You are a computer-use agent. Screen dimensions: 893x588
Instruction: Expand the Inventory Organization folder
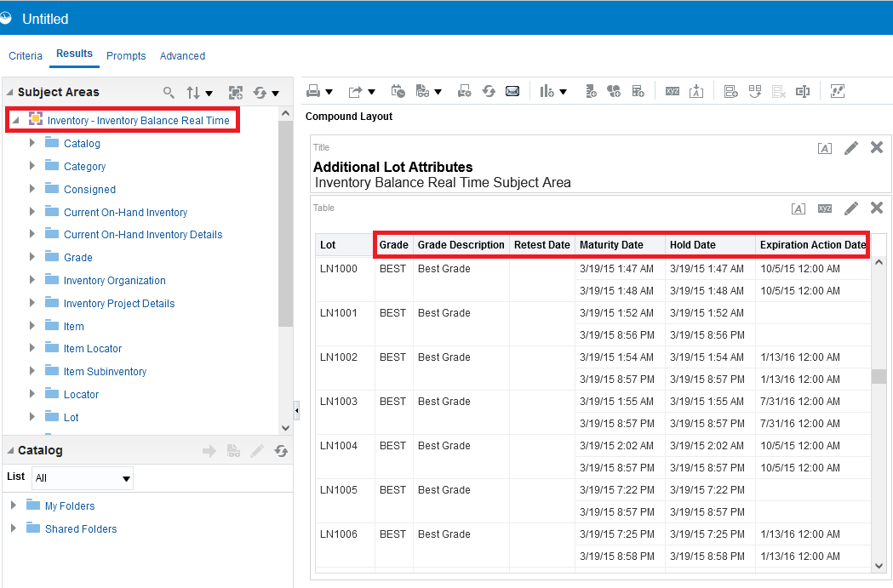32,280
